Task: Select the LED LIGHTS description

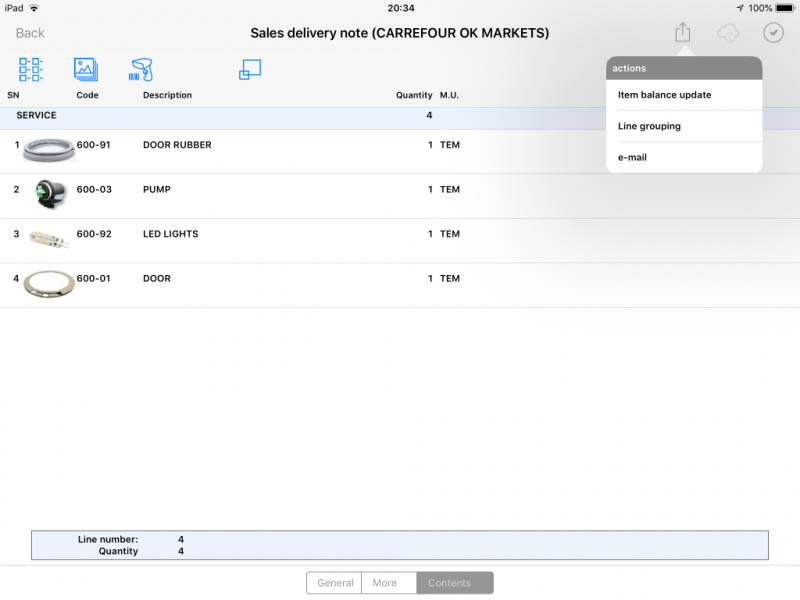Action: 170,234
